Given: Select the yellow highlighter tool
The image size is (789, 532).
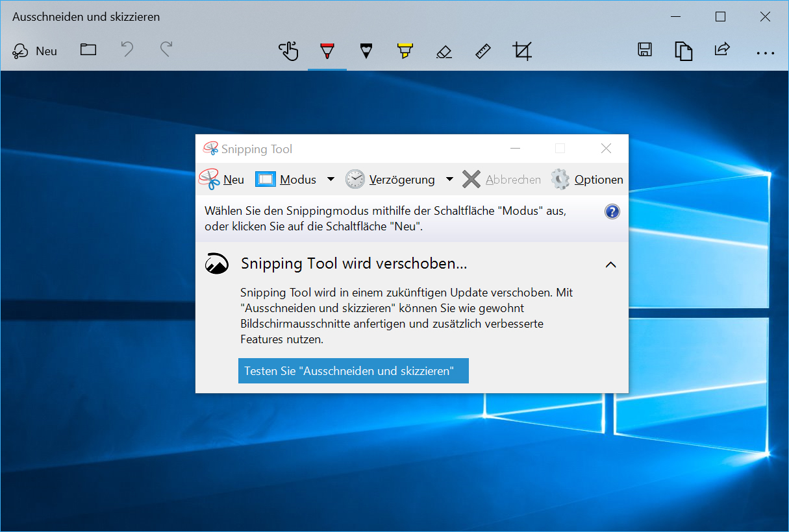Looking at the screenshot, I should point(405,51).
